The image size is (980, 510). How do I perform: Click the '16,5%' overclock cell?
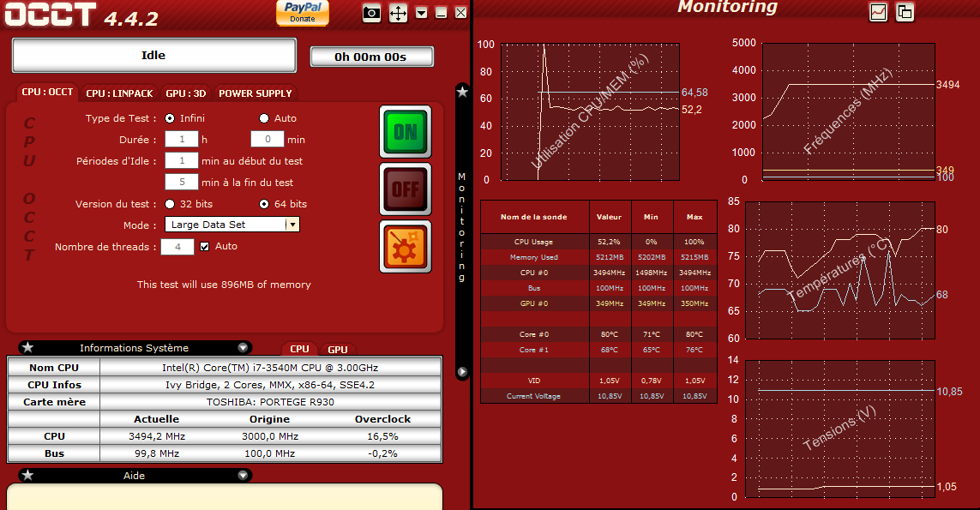[382, 436]
